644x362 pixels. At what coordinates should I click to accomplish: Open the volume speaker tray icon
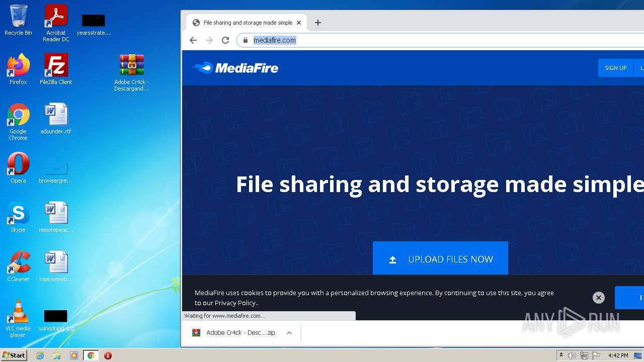coord(572,355)
